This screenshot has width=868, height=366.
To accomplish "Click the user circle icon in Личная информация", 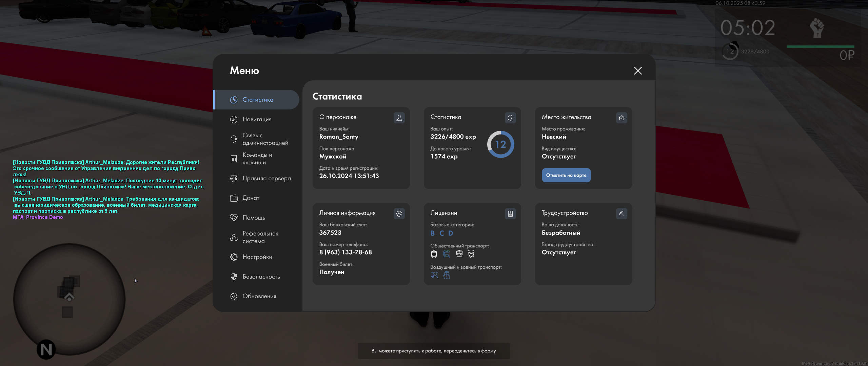I will pyautogui.click(x=399, y=214).
